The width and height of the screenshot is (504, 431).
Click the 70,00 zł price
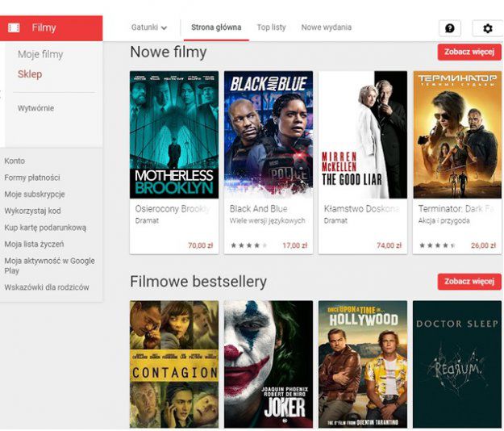click(201, 245)
